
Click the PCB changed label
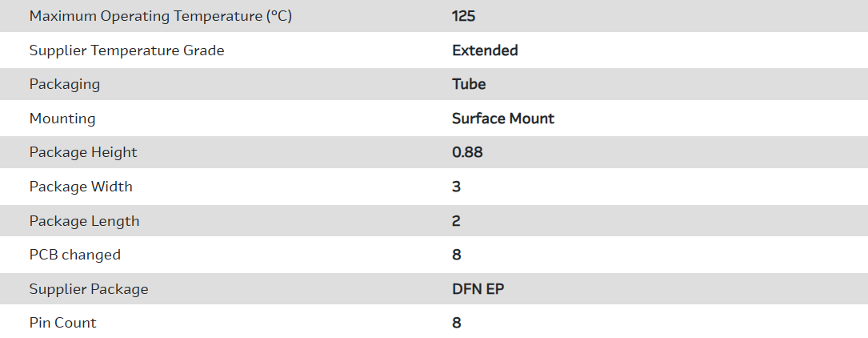(x=75, y=255)
